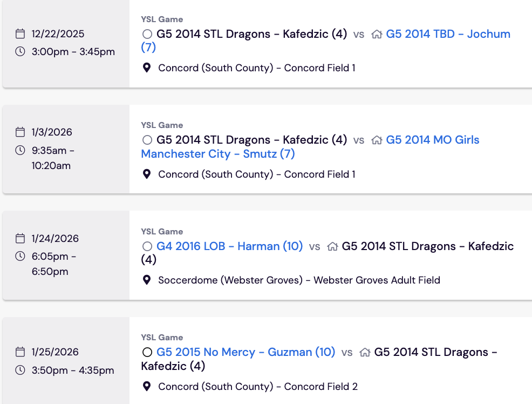Click the calendar icon beside 1/3/2026
This screenshot has height=404, width=532.
[20, 132]
